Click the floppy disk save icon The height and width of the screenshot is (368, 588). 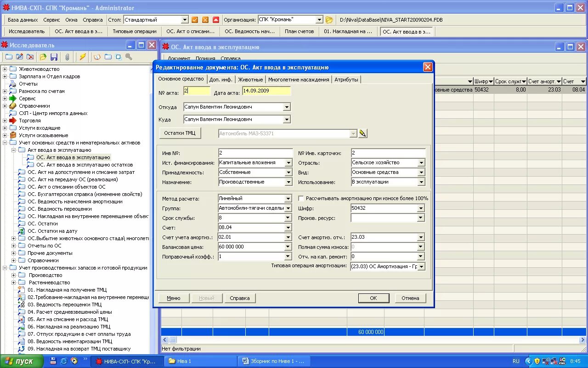(x=54, y=57)
